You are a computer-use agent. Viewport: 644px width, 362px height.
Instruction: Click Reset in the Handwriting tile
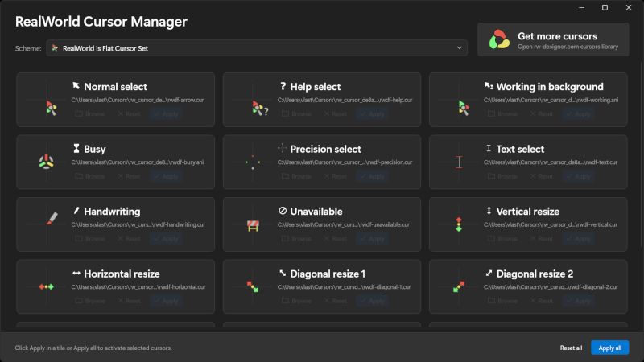click(x=129, y=238)
